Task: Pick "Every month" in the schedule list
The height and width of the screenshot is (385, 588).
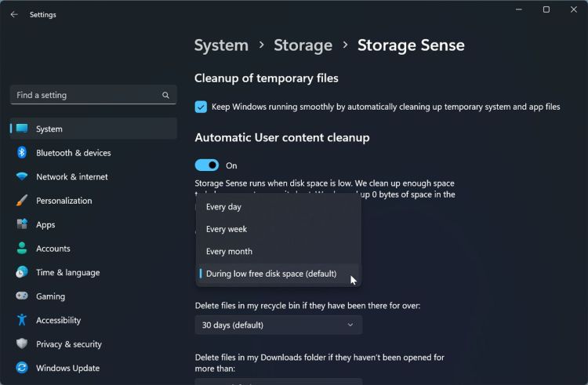Action: pyautogui.click(x=229, y=252)
